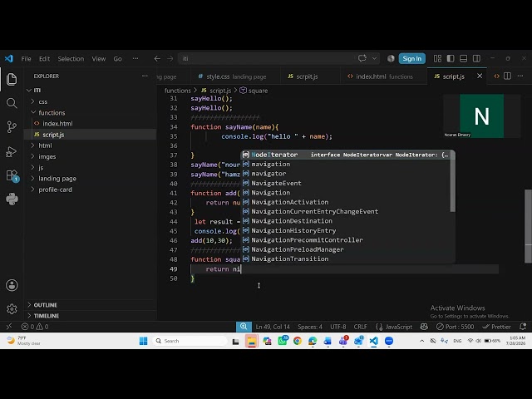
Task: Open additional menus ellipsis in menu bar
Action: point(135,59)
